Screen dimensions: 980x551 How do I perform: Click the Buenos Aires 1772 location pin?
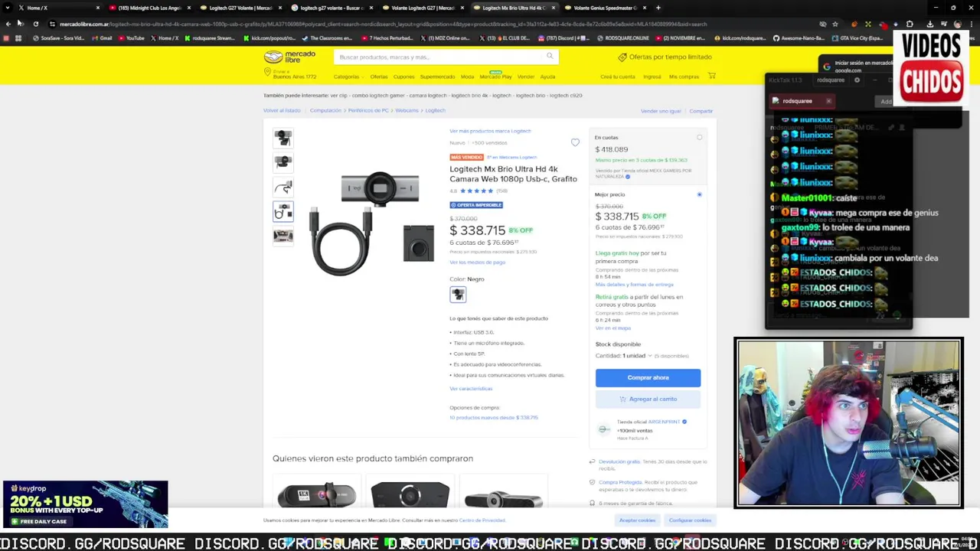[x=268, y=72]
